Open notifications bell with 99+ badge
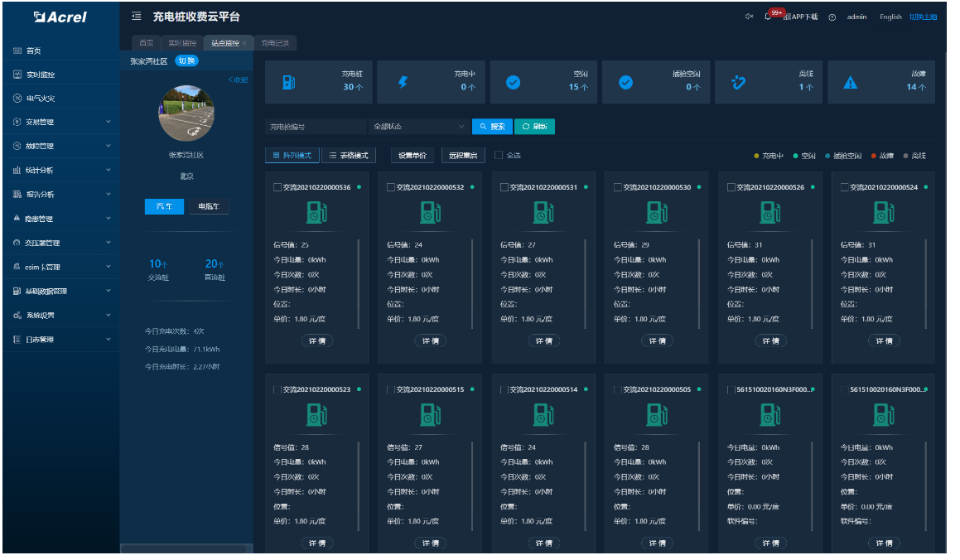The width and height of the screenshot is (960, 560). click(768, 17)
